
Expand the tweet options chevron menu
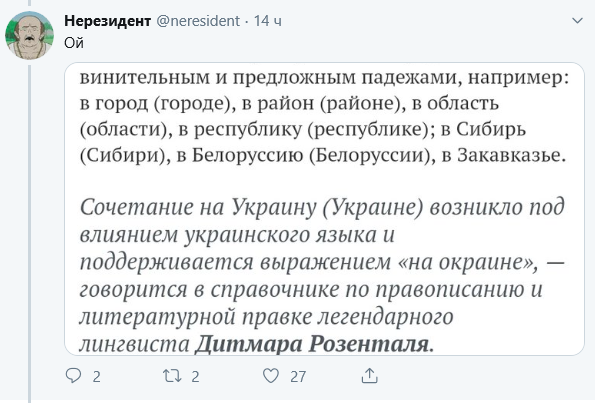pyautogui.click(x=577, y=20)
